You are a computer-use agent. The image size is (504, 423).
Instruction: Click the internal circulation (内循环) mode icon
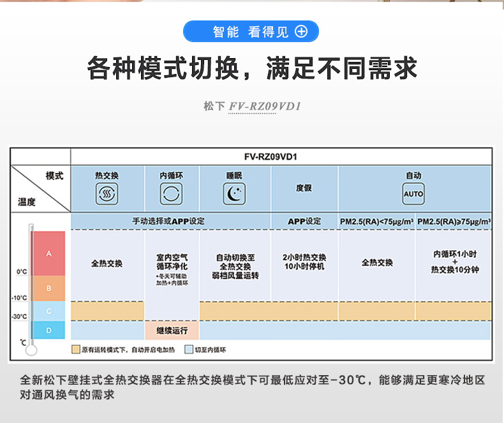[x=172, y=194]
